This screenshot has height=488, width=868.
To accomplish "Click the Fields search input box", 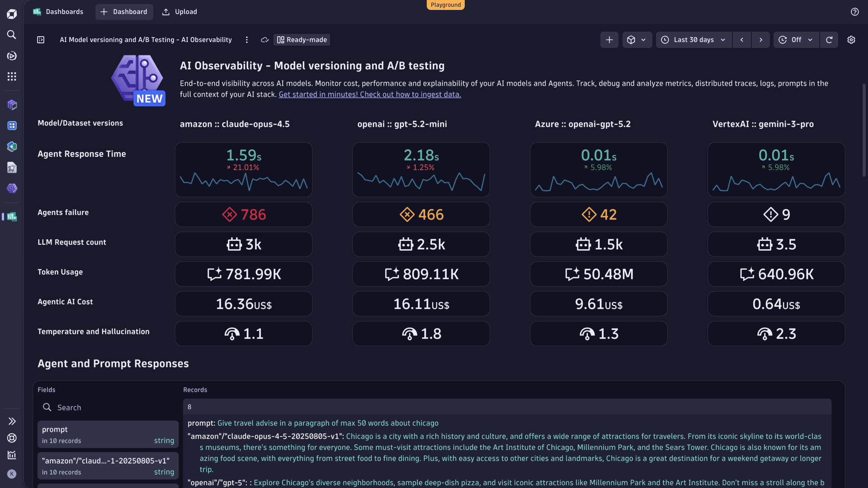I will pos(108,408).
